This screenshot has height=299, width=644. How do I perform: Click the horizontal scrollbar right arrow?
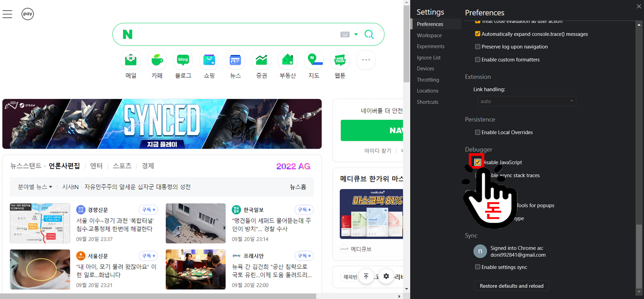399,296
